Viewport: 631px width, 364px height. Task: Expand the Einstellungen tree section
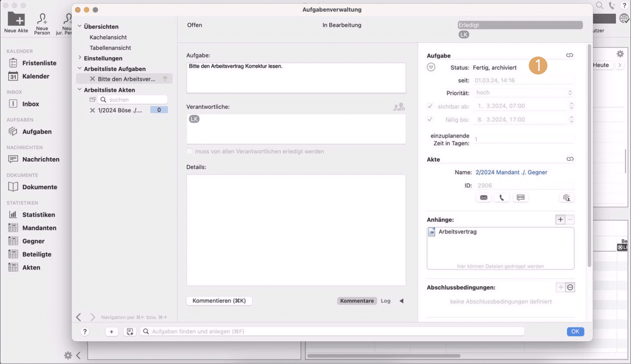click(80, 58)
